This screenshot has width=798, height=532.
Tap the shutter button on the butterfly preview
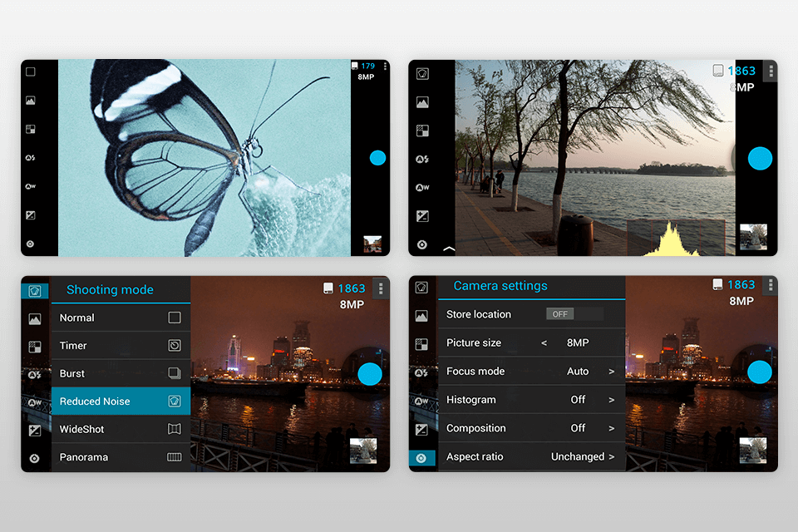tap(377, 158)
